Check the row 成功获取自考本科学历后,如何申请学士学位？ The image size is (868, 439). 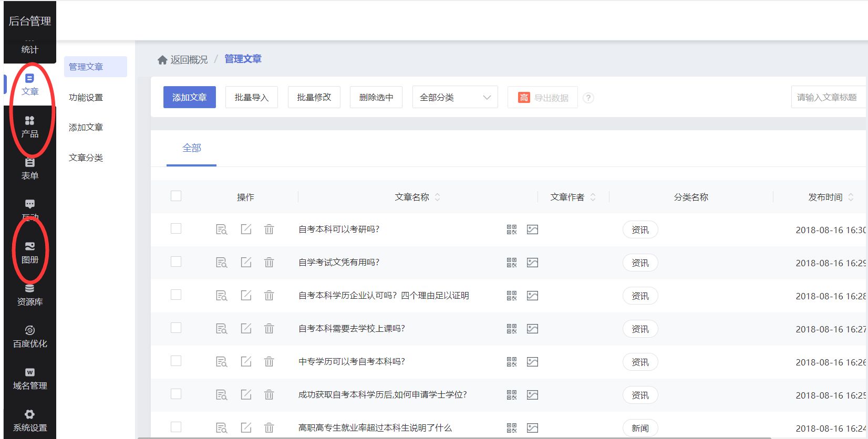point(176,394)
